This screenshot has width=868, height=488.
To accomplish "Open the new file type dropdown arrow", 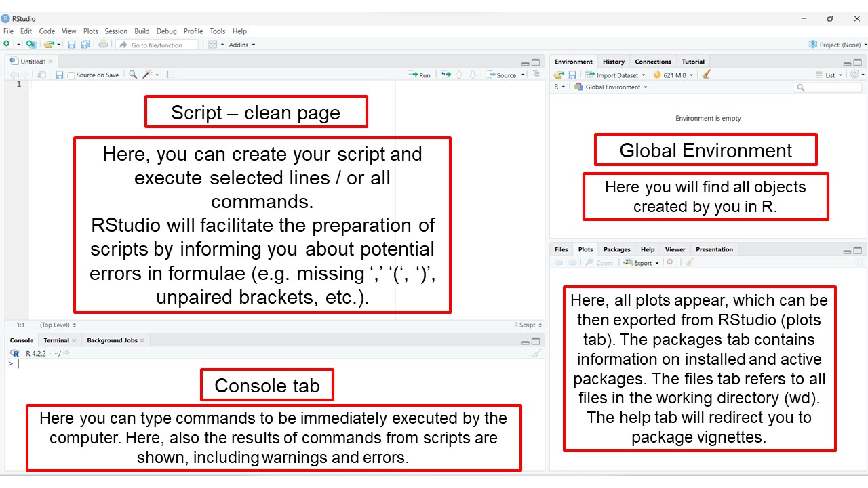I will click(x=18, y=45).
